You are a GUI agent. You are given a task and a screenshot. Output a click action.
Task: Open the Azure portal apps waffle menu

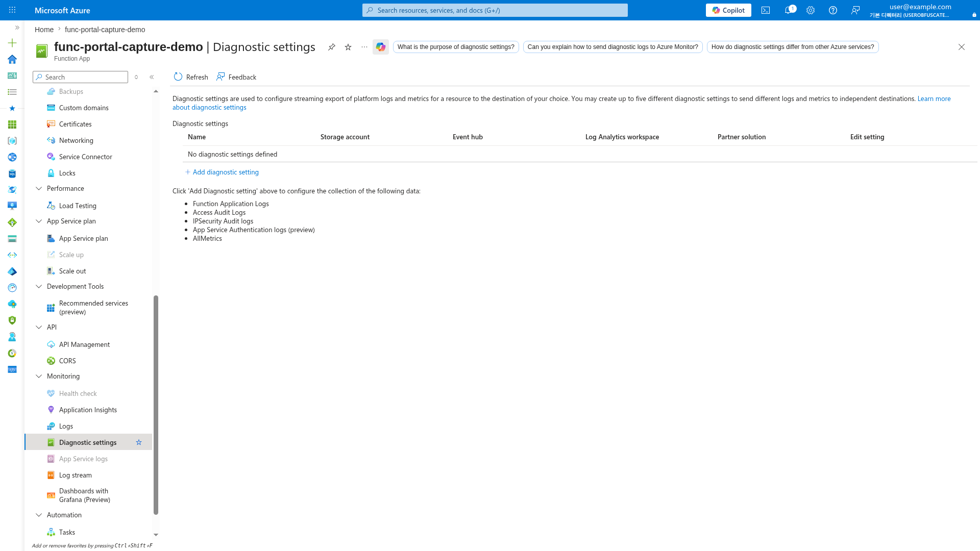12,10
